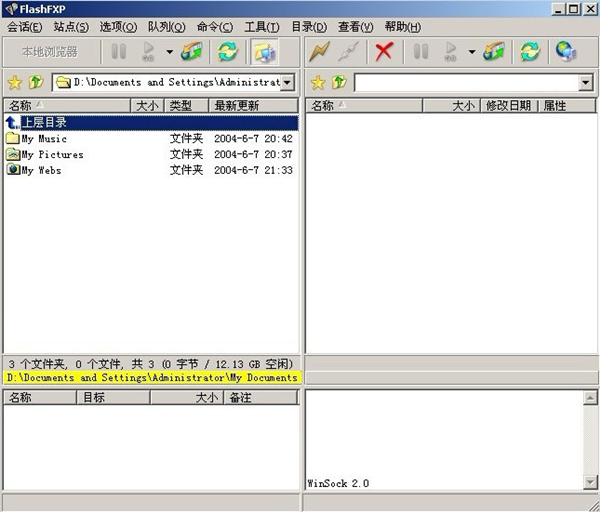Open the 工具(T) menu
This screenshot has height=517, width=607.
(x=261, y=27)
